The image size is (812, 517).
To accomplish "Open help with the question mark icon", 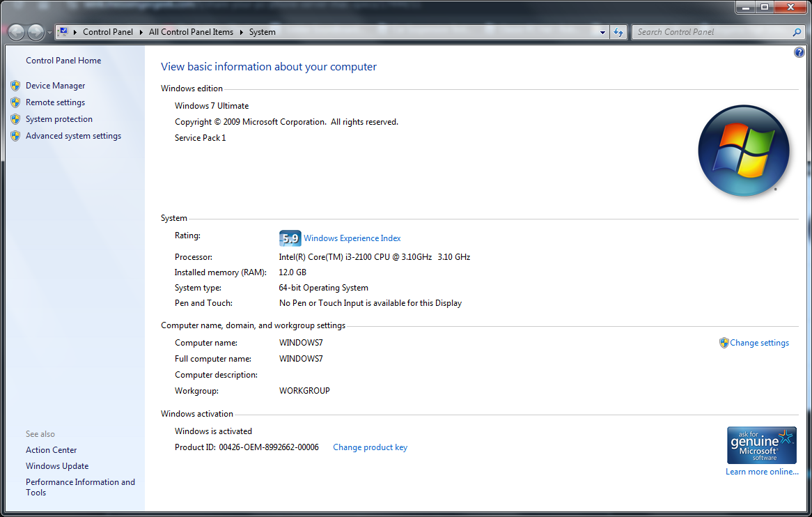I will click(799, 52).
